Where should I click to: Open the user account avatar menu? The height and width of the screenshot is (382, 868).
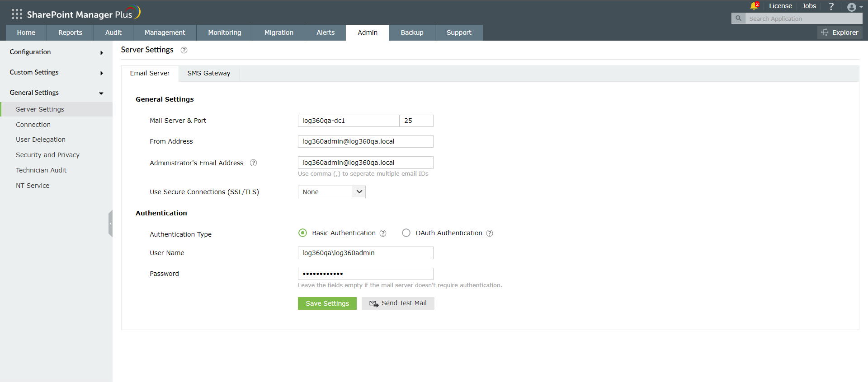tap(854, 7)
